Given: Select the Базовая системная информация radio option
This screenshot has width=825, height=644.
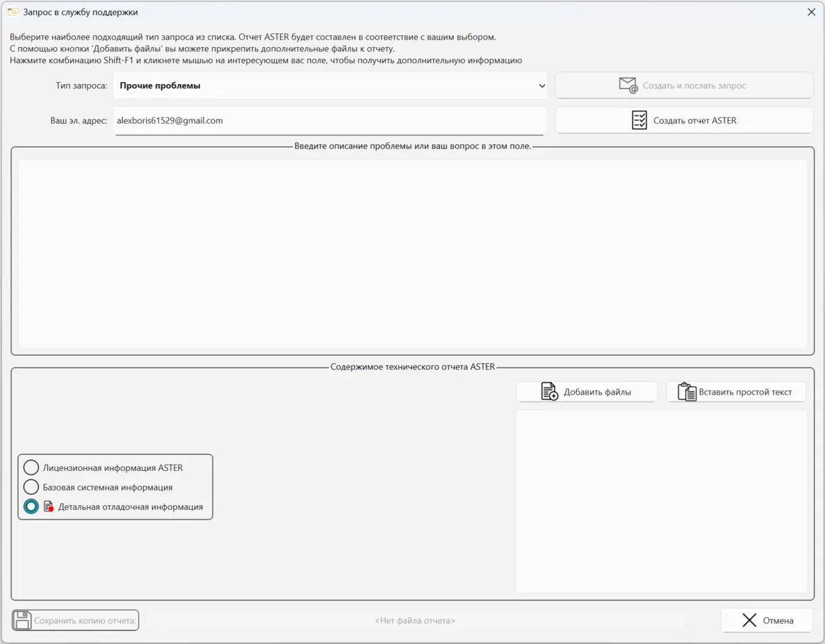Looking at the screenshot, I should coord(31,487).
